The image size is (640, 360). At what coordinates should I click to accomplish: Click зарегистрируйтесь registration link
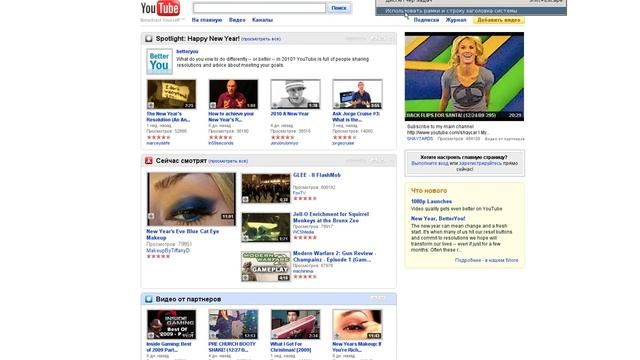(480, 163)
